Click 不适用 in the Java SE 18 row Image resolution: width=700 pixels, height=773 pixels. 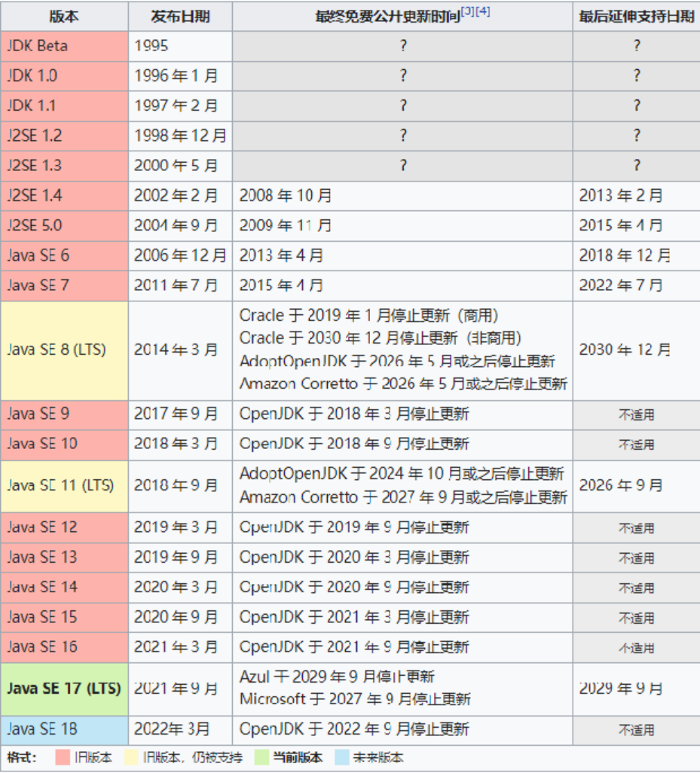[x=637, y=730]
